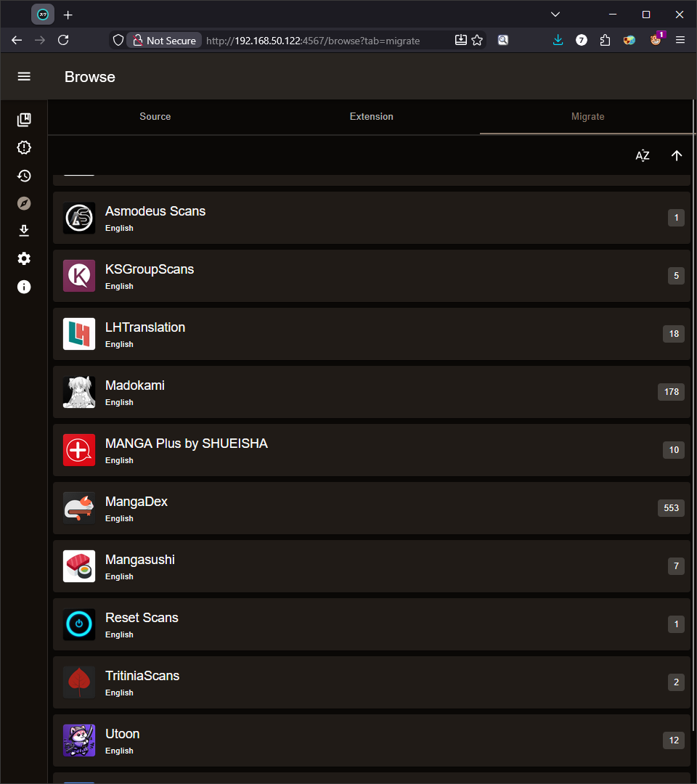Open the Downloads sidebar icon
The image size is (697, 784).
click(24, 231)
